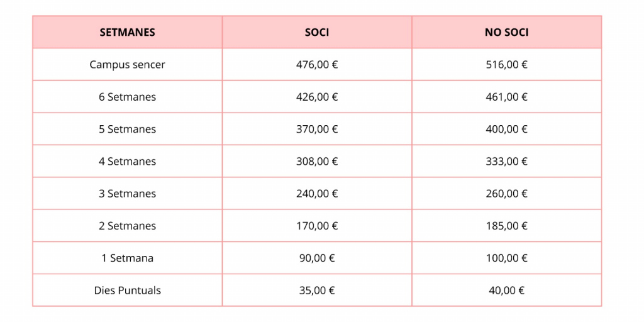Select the Dies Puntuals row label
Viewport: 644px width, 322px height.
[x=127, y=291]
